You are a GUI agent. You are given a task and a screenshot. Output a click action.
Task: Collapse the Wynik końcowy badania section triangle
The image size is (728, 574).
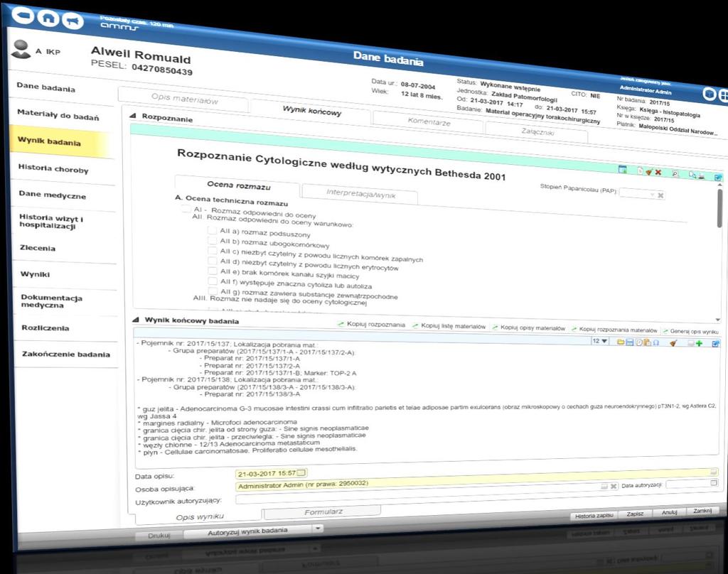136,320
